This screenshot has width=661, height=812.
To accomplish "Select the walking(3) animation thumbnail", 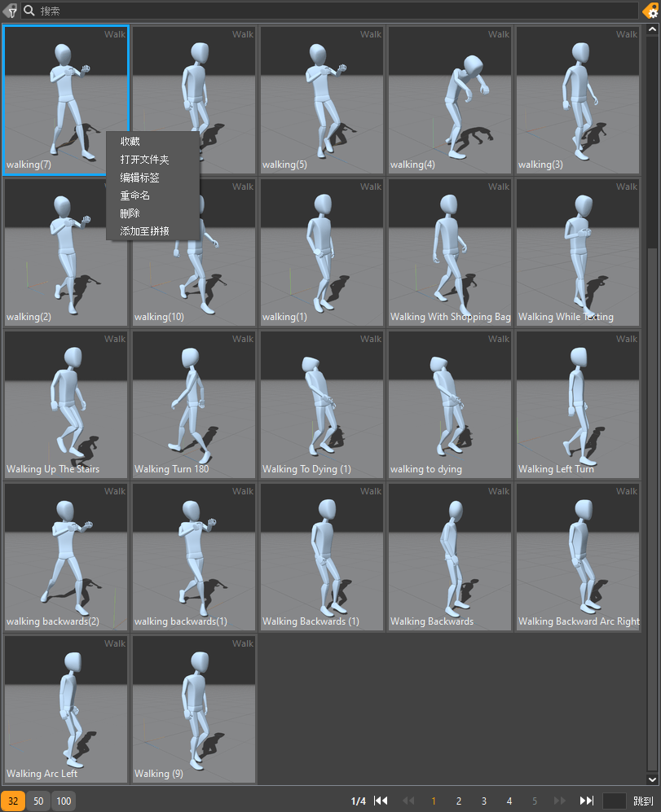I will tap(578, 100).
